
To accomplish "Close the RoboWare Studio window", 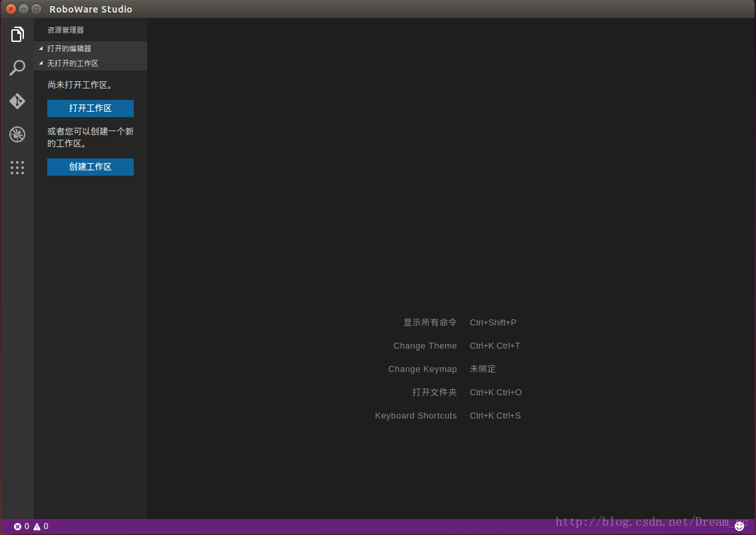I will [x=11, y=9].
